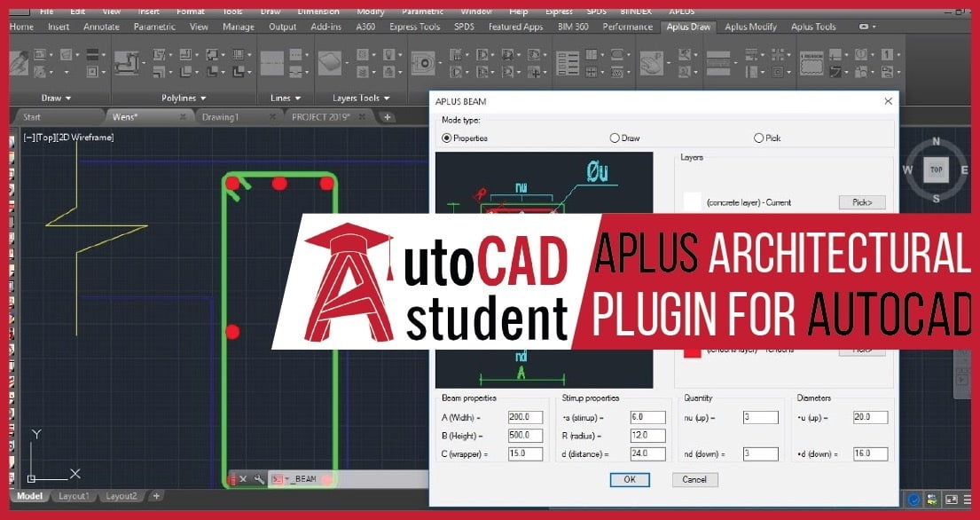Screen dimensions: 980x520
Task: Click the d (distance) stirrup input field
Action: [647, 453]
